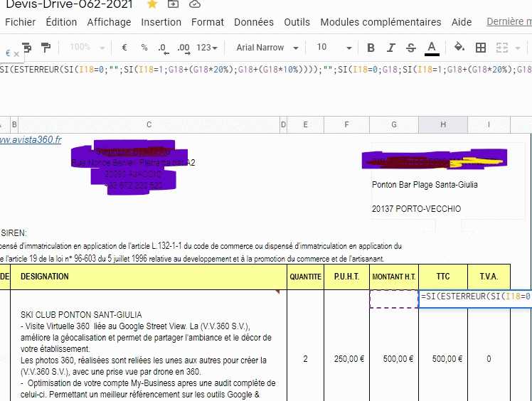The width and height of the screenshot is (532, 401).
Task: Select column C header
Action: [149, 125]
